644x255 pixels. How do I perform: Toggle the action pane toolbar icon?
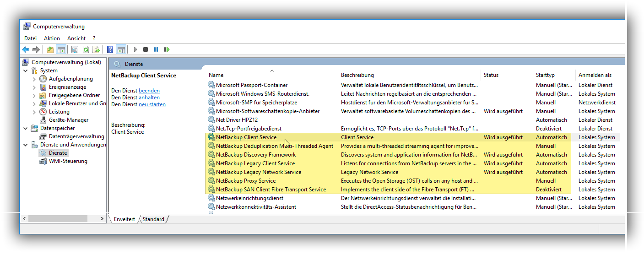click(x=121, y=49)
